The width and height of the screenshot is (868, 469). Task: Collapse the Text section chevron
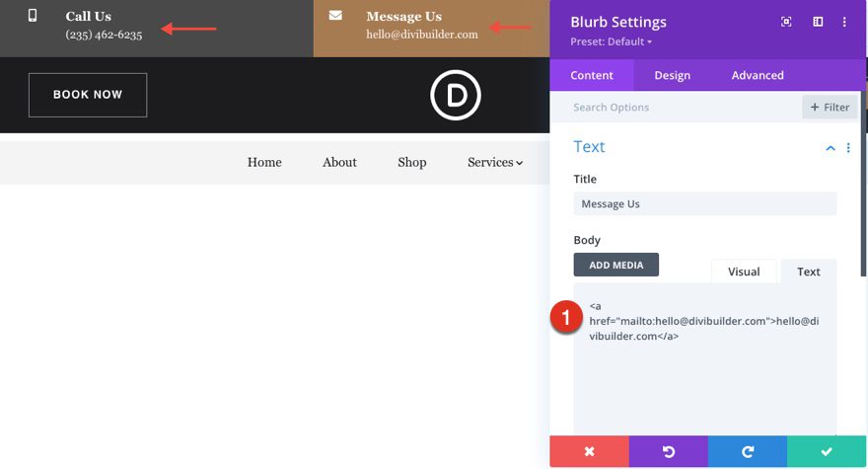tap(831, 147)
